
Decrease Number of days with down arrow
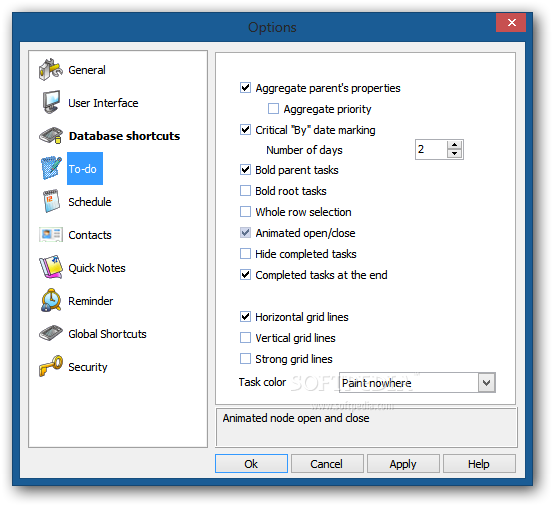(454, 153)
